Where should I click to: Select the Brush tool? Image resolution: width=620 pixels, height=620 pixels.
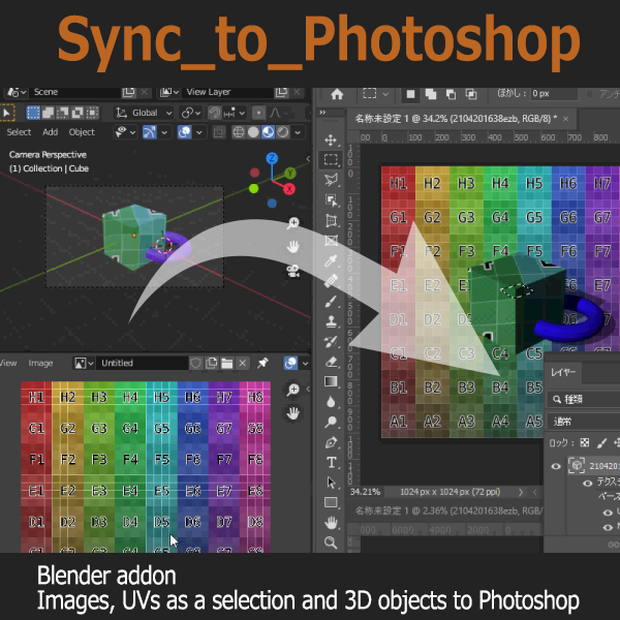pos(331,301)
